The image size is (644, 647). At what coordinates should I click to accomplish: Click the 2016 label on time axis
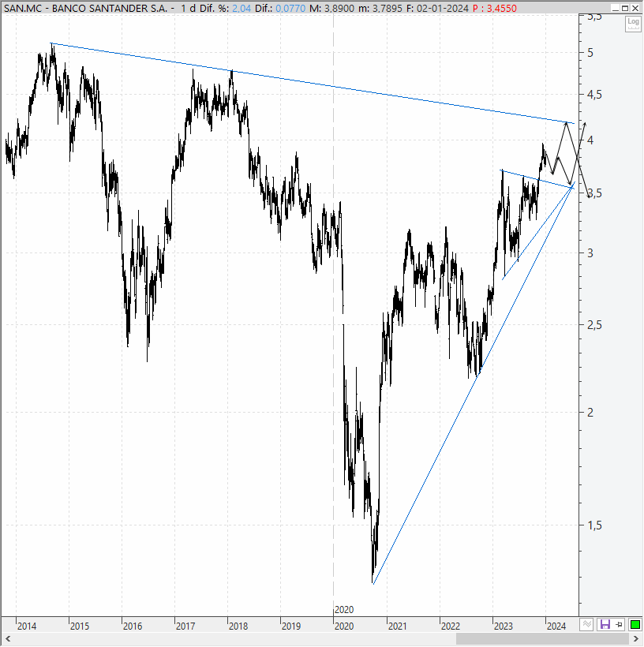tap(132, 626)
